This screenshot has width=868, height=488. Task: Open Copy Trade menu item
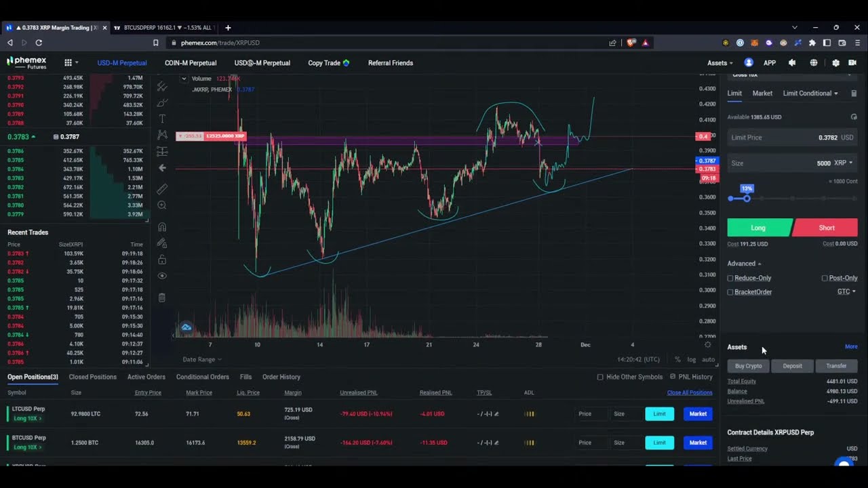(x=329, y=63)
